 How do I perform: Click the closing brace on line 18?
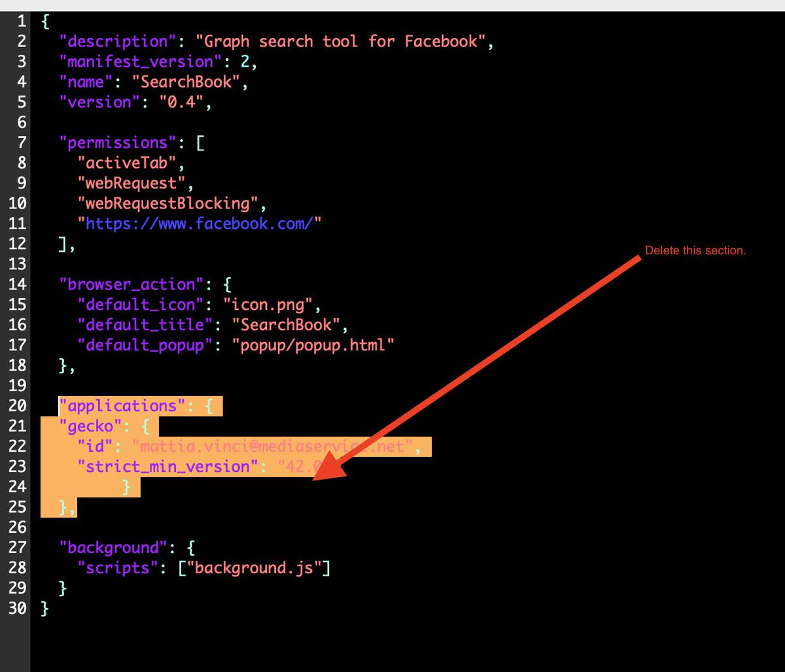click(63, 365)
